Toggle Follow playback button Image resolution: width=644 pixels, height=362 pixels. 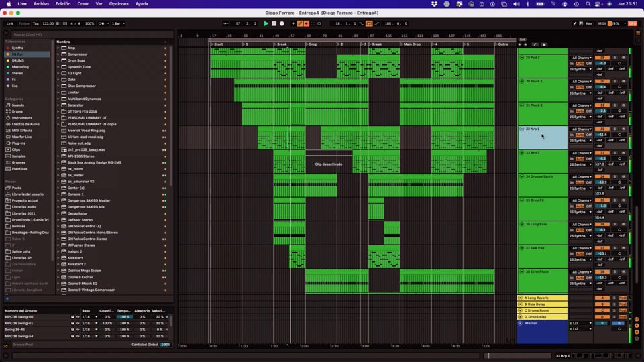click(x=24, y=24)
